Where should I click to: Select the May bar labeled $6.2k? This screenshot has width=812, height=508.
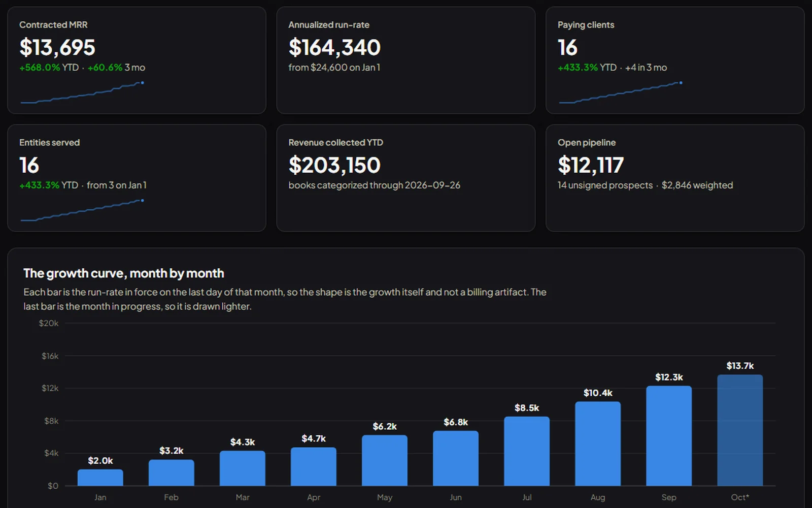point(385,460)
